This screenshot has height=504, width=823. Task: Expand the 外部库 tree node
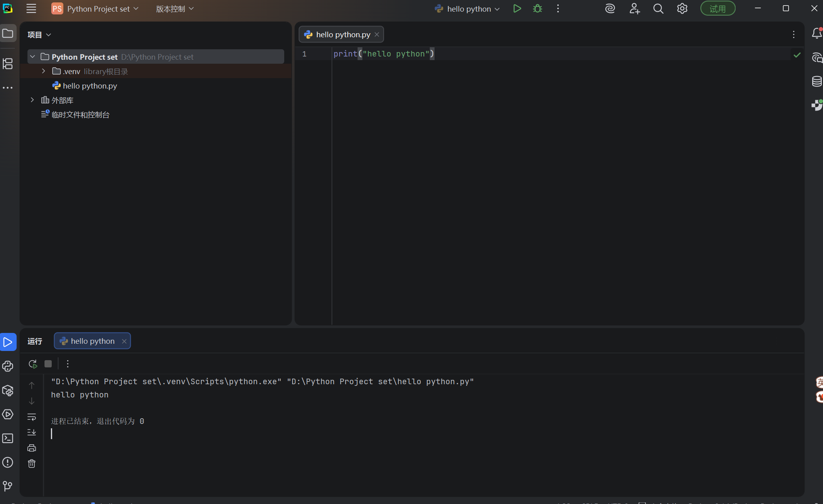(32, 100)
